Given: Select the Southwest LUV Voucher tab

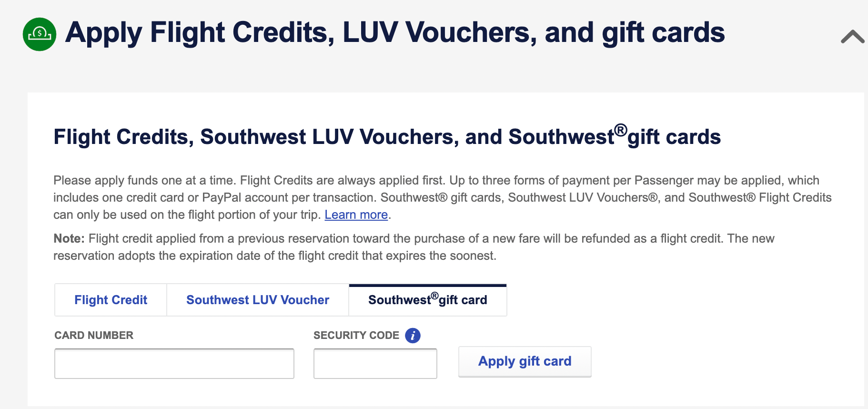Looking at the screenshot, I should pyautogui.click(x=257, y=299).
